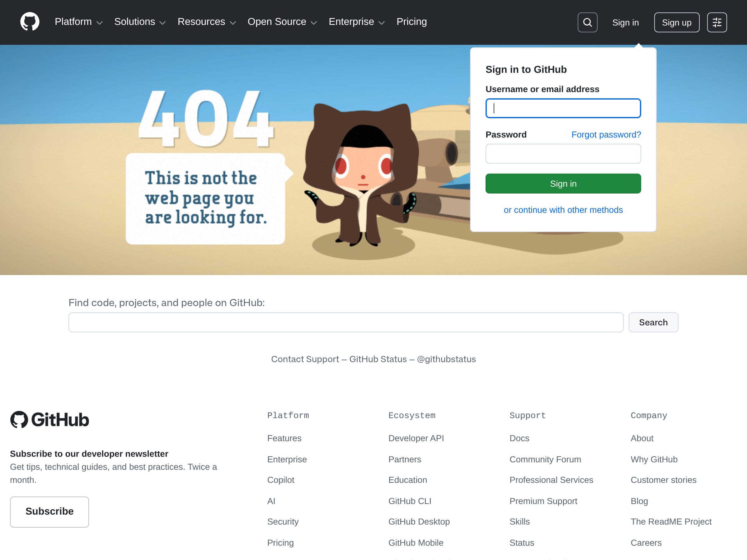Click the Sign up button
The height and width of the screenshot is (560, 747).
pos(676,22)
